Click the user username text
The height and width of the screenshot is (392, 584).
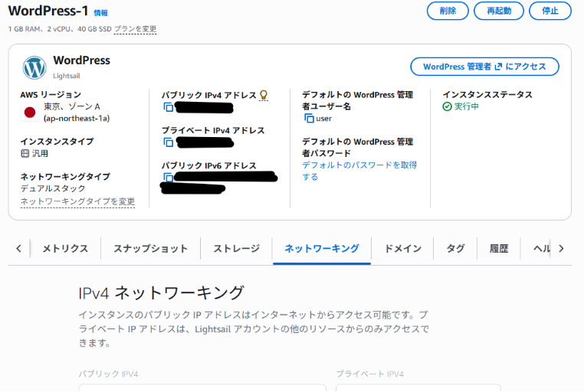click(323, 119)
